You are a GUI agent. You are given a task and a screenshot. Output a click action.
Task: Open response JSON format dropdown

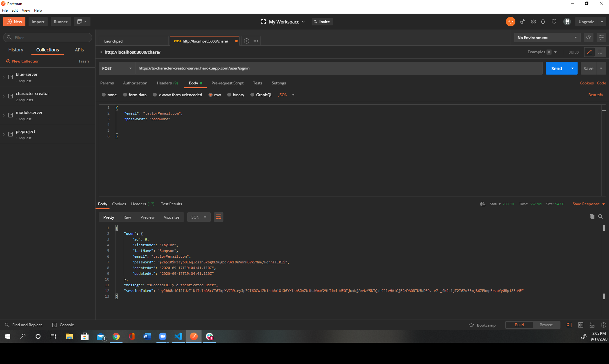point(198,217)
